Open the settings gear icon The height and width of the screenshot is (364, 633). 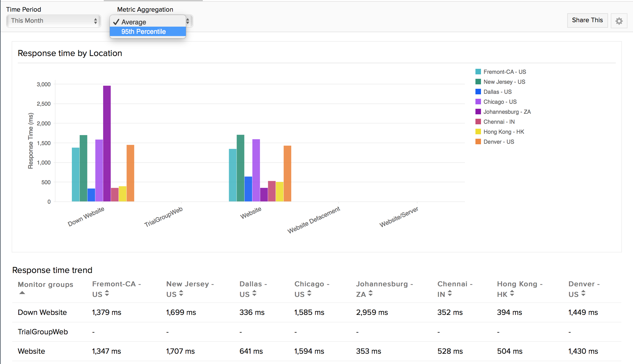[x=619, y=21]
